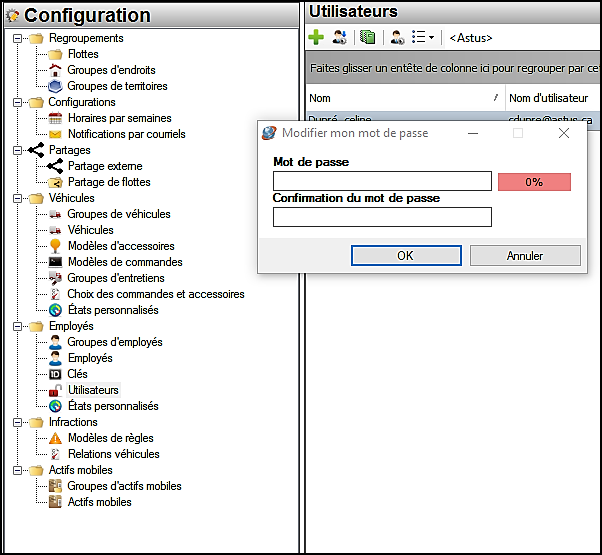
Task: Click the Mot de passe input field
Action: pos(382,181)
